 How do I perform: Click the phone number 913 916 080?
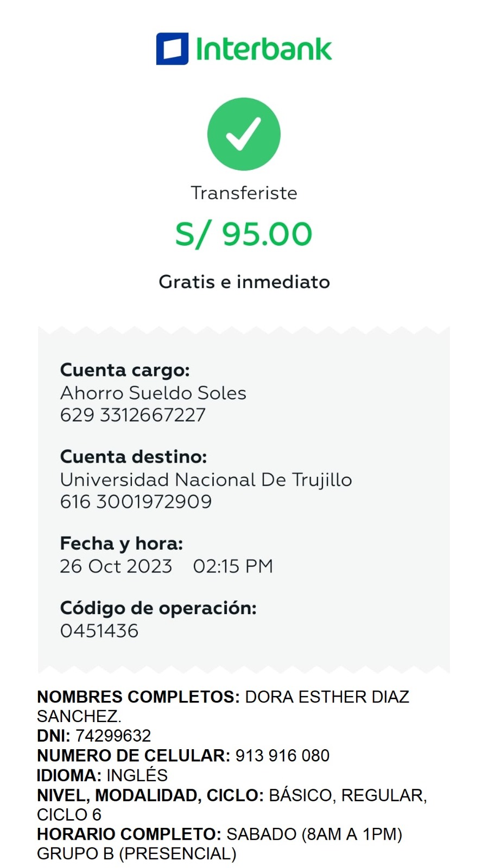(282, 756)
